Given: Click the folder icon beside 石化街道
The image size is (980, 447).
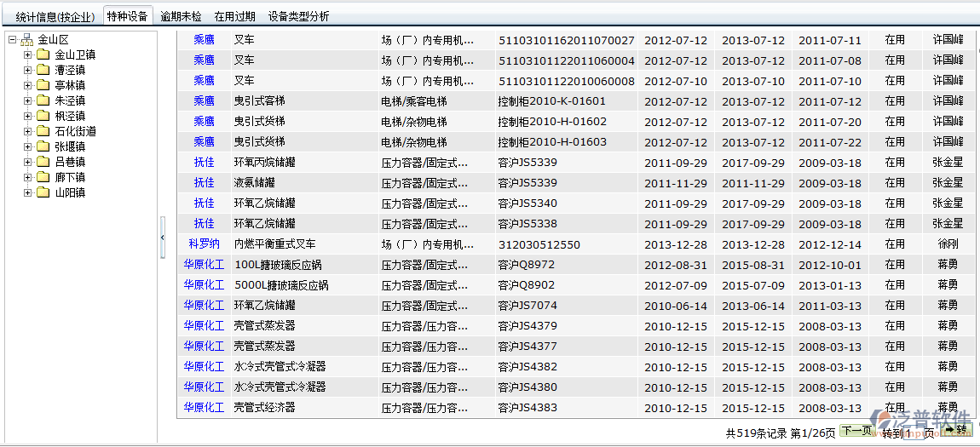Looking at the screenshot, I should [x=43, y=131].
